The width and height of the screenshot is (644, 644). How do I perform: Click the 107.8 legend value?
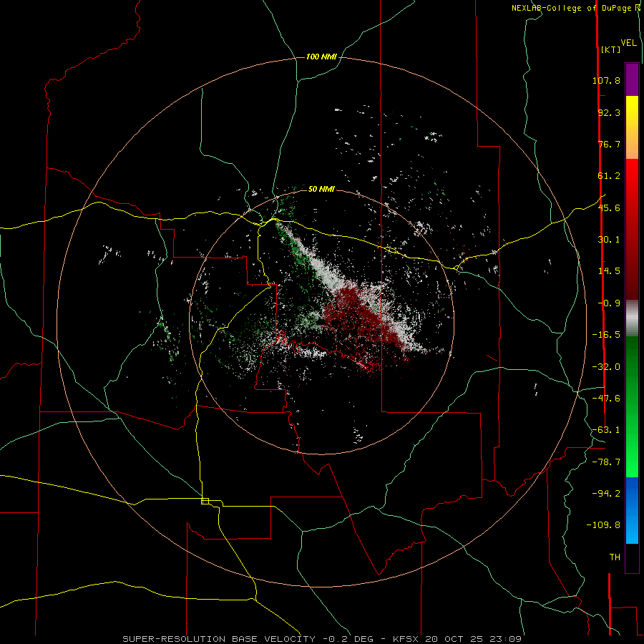pyautogui.click(x=606, y=80)
